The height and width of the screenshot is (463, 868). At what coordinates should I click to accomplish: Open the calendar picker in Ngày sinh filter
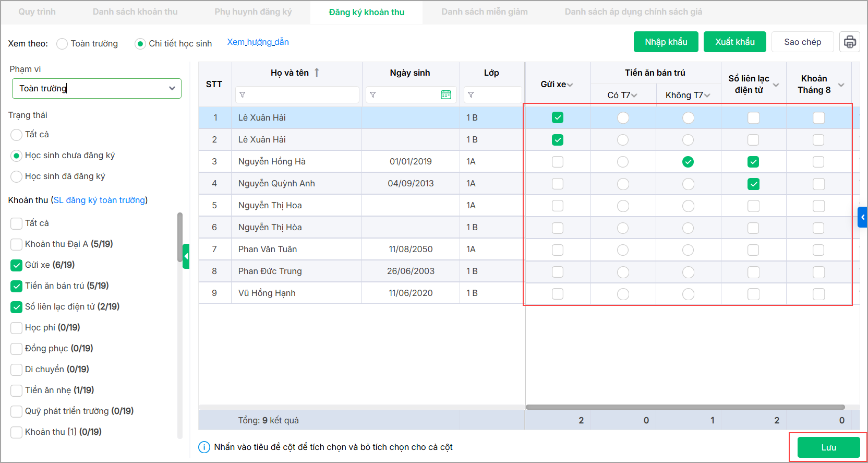(x=446, y=94)
